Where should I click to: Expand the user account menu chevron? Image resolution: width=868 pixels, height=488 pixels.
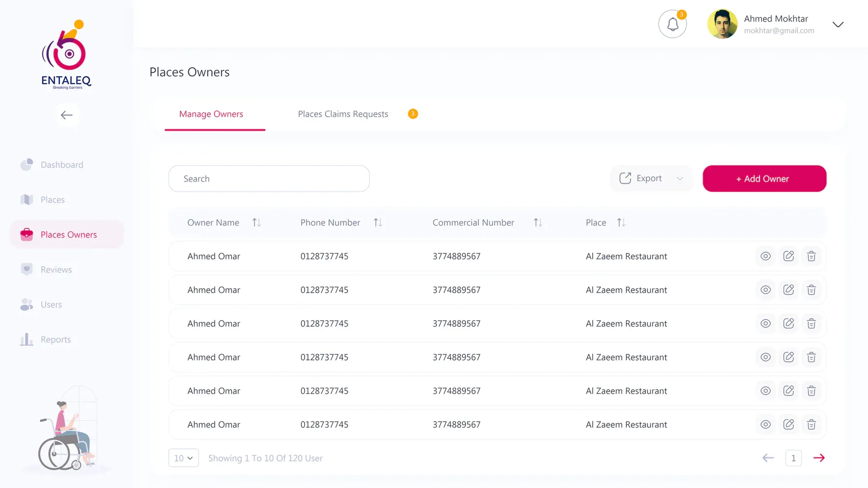[x=838, y=25]
